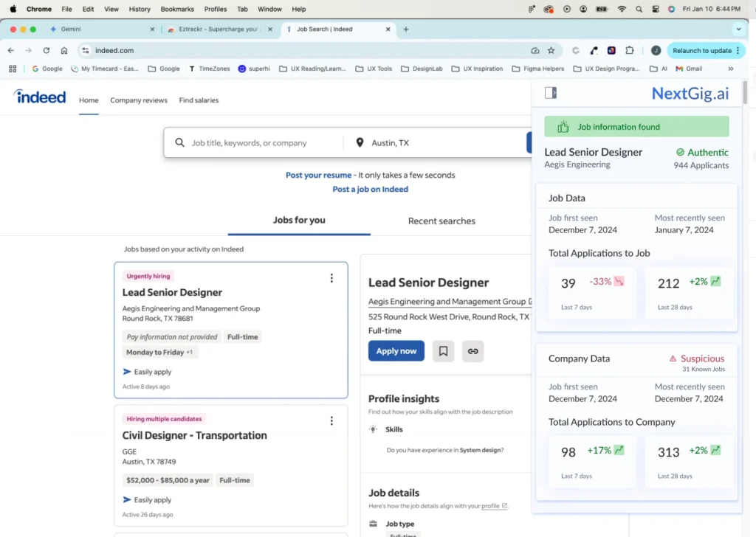Click the NextGig panel scrollbar
The width and height of the screenshot is (756, 537).
click(x=746, y=92)
